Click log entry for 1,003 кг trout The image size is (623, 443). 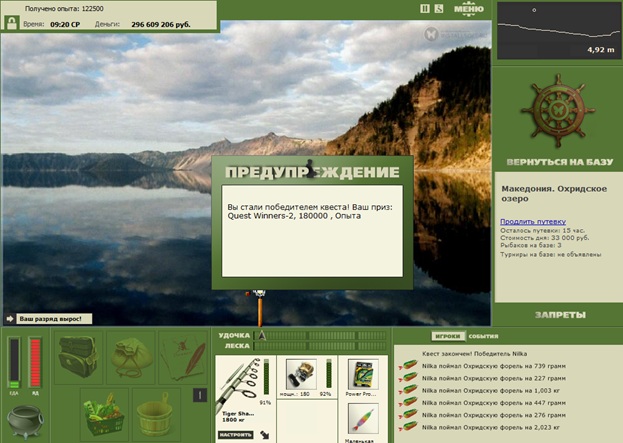pos(491,391)
